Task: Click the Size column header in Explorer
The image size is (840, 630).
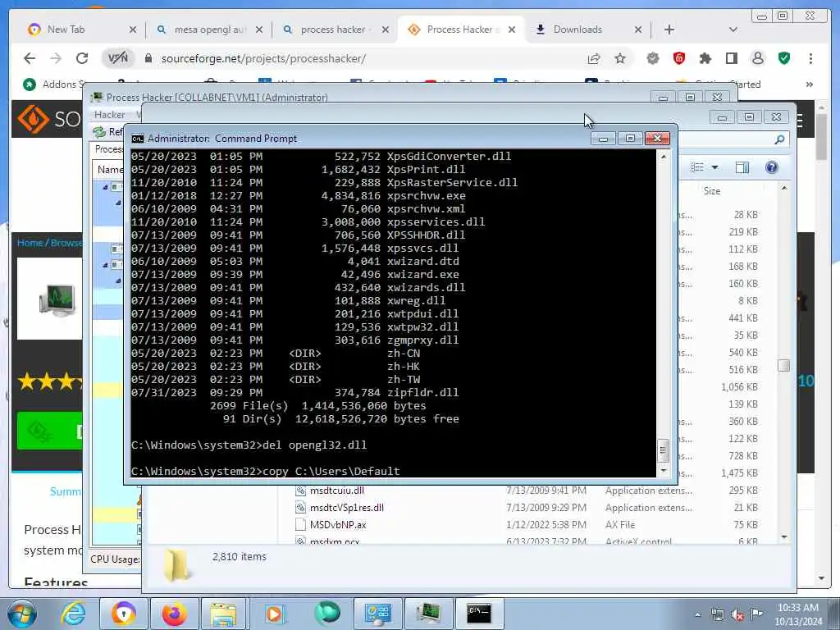Action: coord(711,190)
